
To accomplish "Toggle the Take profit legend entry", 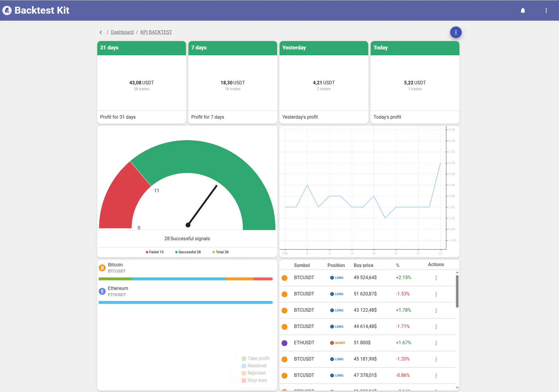I will coord(255,359).
